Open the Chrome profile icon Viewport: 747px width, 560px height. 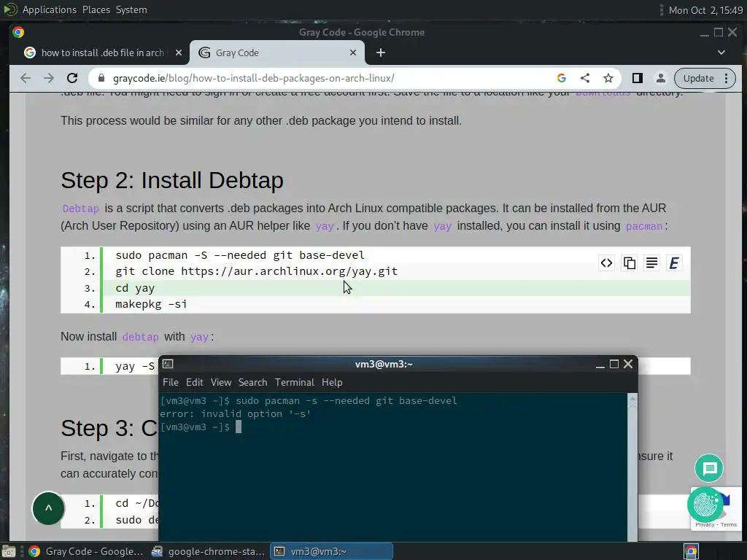(661, 78)
